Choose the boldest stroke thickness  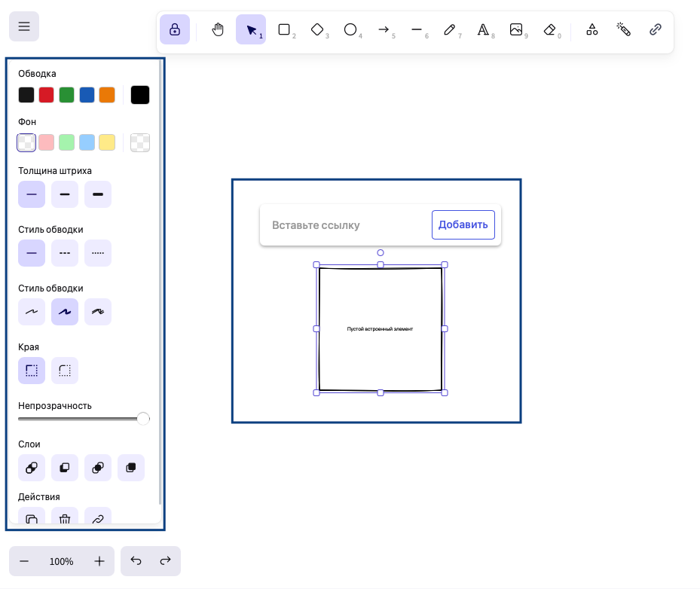98,194
